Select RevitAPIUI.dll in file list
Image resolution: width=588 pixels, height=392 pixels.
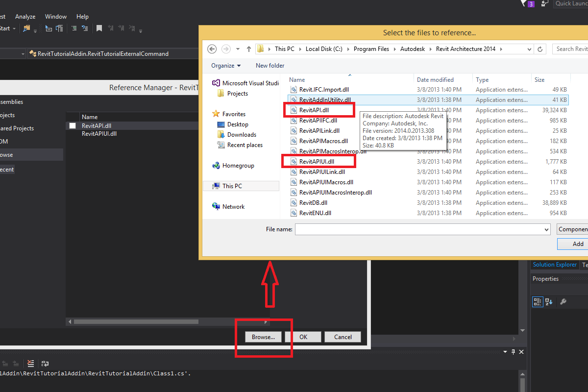tap(317, 162)
